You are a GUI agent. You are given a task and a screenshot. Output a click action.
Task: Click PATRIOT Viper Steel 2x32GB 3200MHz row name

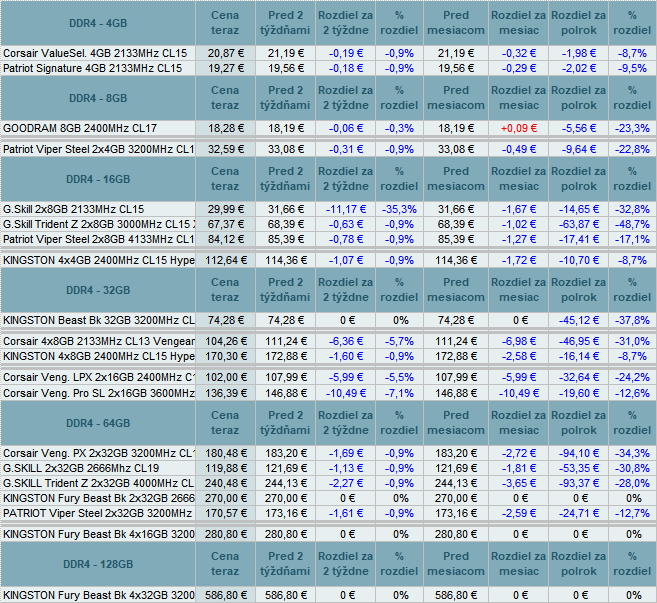pos(97,513)
